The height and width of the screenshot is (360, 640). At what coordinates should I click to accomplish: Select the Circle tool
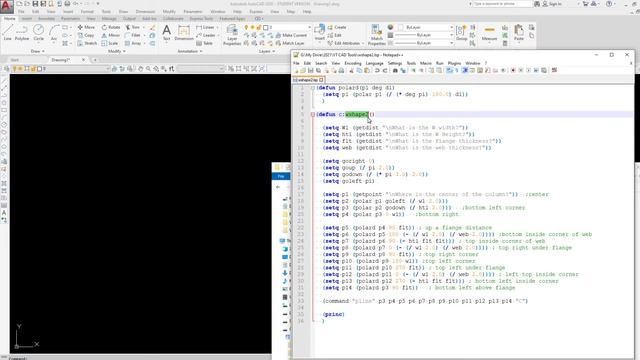click(x=38, y=32)
